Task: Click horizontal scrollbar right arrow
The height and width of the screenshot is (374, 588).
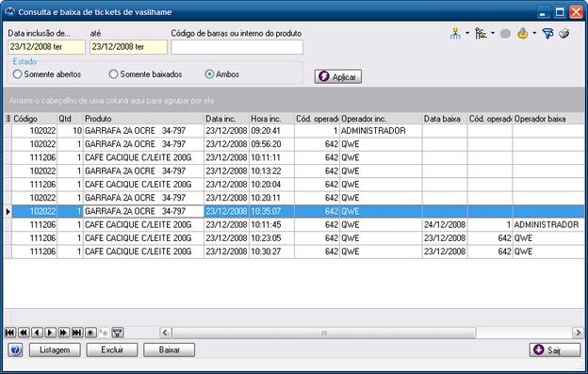Action: pyautogui.click(x=579, y=333)
